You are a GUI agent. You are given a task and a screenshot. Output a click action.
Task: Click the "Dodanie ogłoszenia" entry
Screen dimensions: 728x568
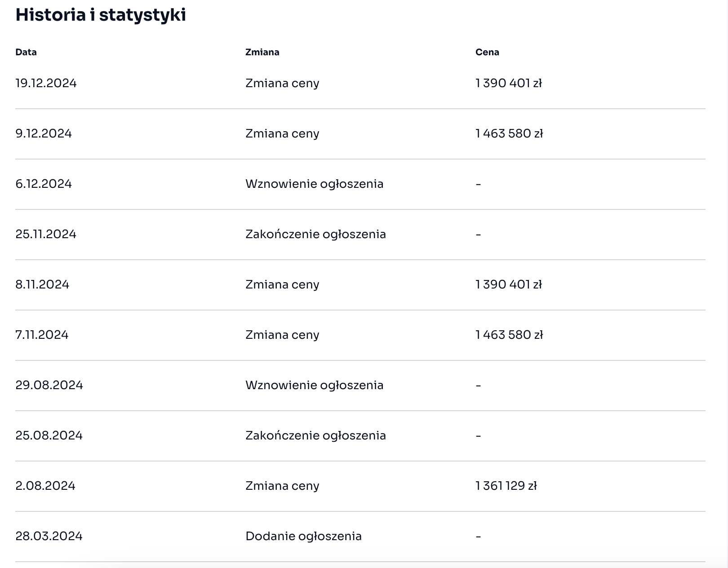coord(303,536)
